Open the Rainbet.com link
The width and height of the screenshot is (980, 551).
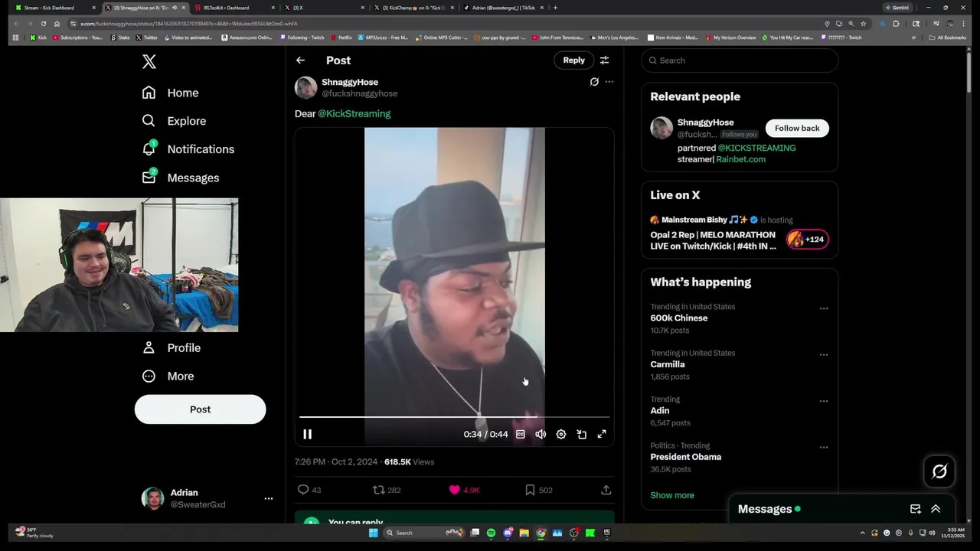[x=740, y=159]
